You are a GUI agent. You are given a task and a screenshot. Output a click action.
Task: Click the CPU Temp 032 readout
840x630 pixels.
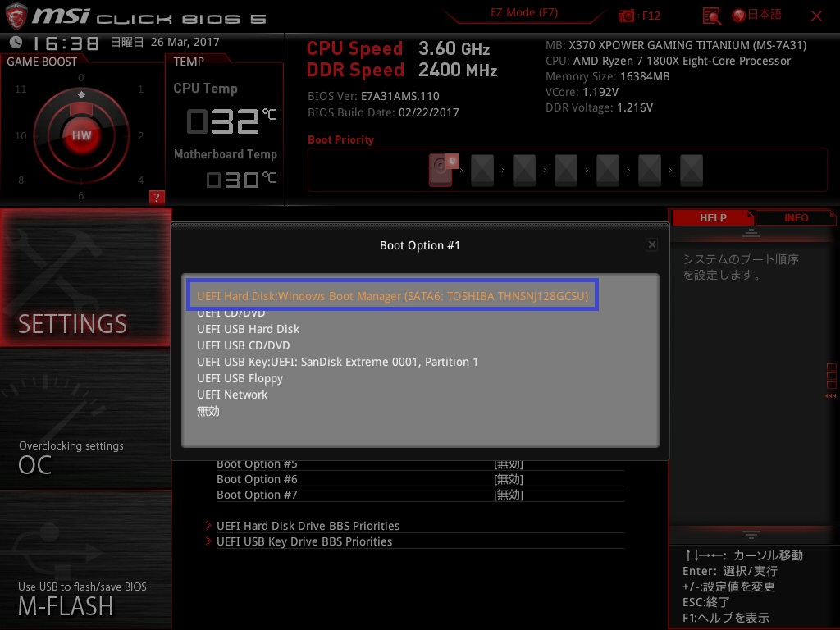click(x=231, y=121)
